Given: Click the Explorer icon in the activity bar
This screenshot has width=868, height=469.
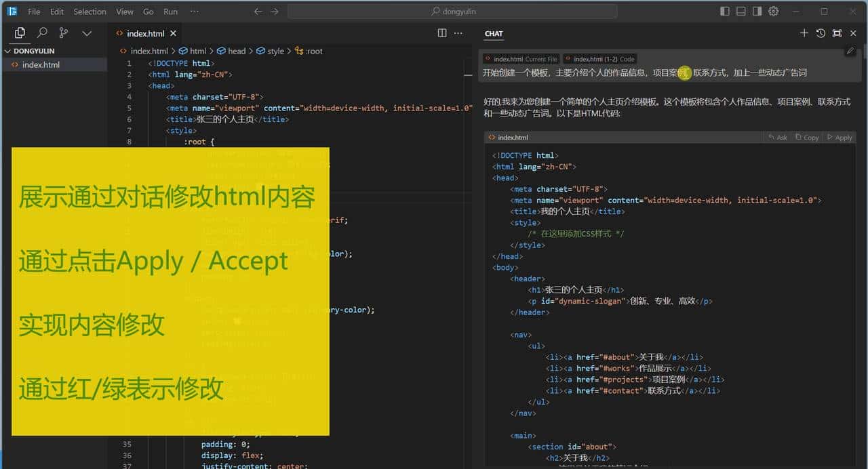Looking at the screenshot, I should click(19, 32).
